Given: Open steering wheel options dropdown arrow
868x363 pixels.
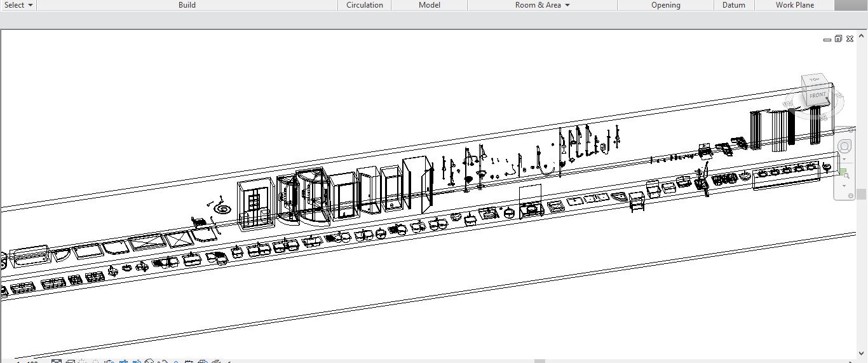Looking at the screenshot, I should (844, 159).
